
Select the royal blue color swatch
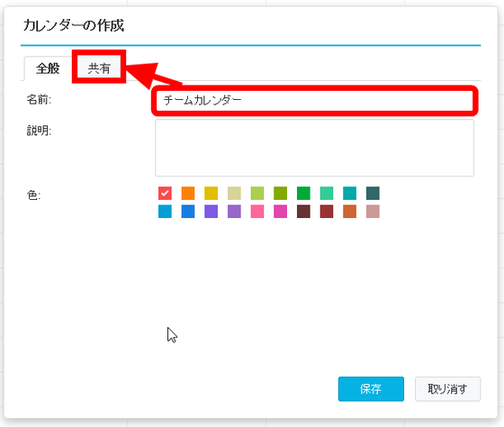(188, 212)
